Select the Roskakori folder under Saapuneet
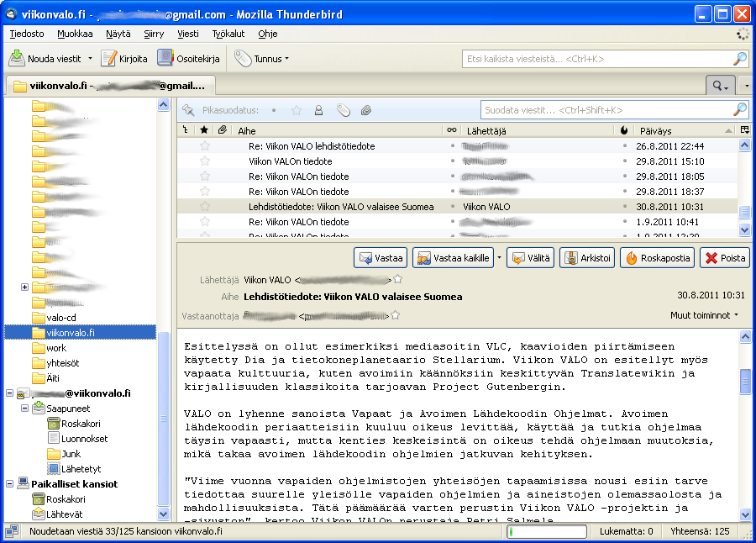 [x=74, y=424]
